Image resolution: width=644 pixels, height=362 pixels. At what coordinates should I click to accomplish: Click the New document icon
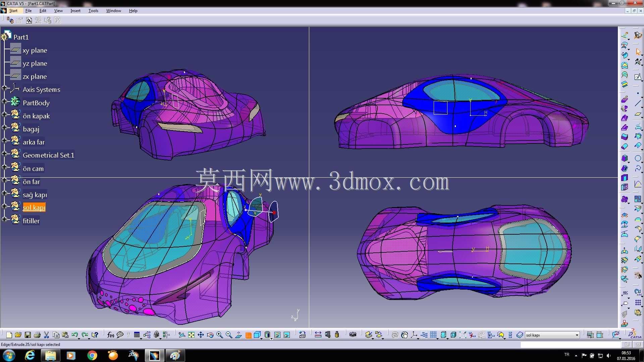[x=9, y=335]
